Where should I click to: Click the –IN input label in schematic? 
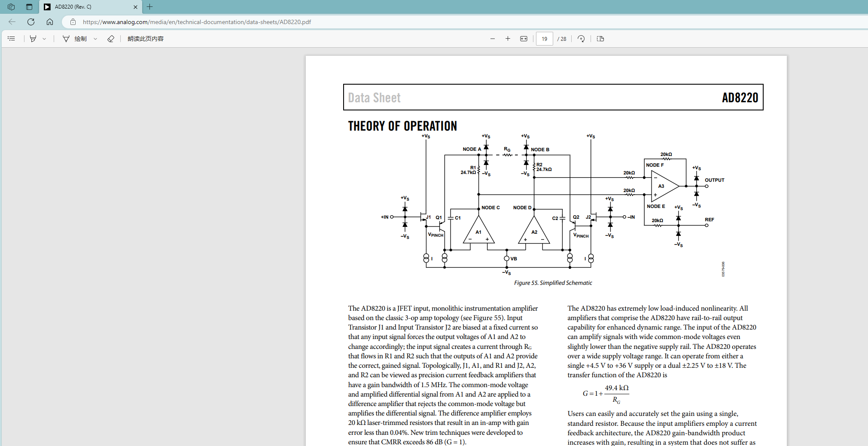click(x=631, y=217)
